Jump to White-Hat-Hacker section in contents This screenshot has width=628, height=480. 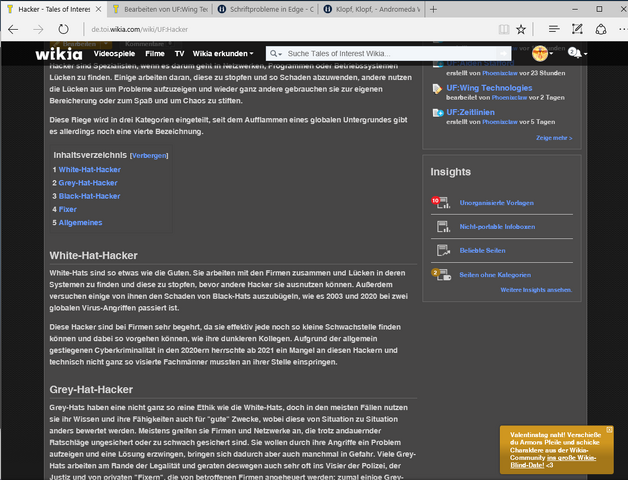(89, 169)
